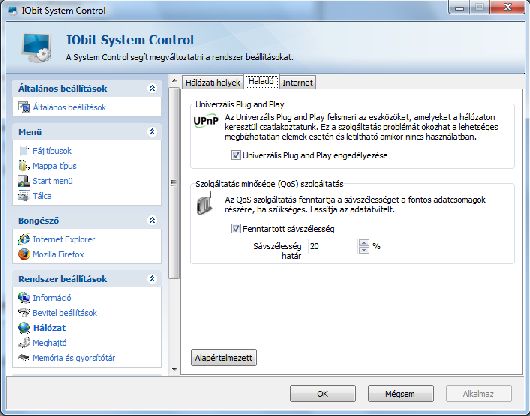Collapse the Általános beállítások section
The width and height of the screenshot is (530, 416).
point(152,89)
